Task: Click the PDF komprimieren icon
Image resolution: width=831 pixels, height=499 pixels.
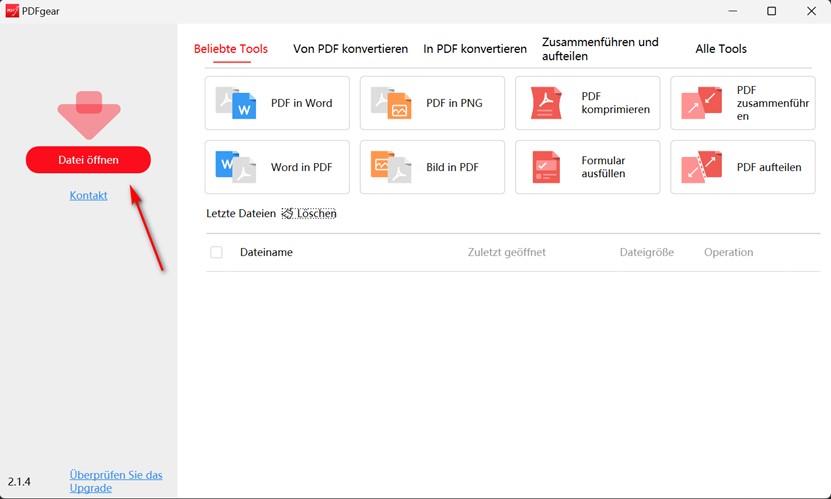Action: tap(546, 103)
